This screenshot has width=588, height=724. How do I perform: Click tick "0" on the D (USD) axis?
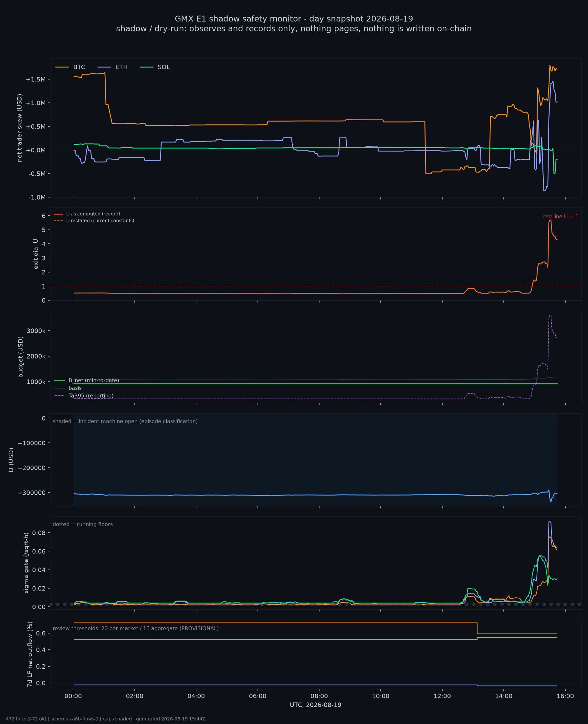coord(44,418)
